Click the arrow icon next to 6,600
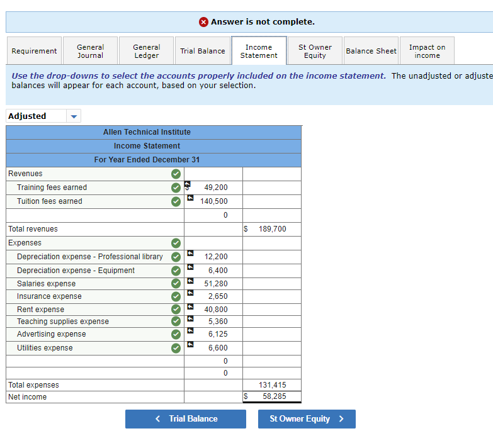Viewport: 493px width, 448px height. [190, 344]
